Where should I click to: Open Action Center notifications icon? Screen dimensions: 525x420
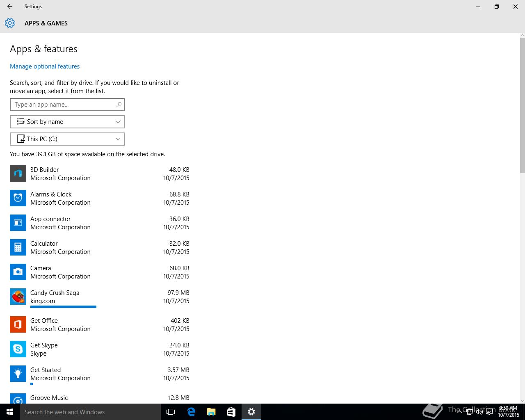tap(489, 412)
